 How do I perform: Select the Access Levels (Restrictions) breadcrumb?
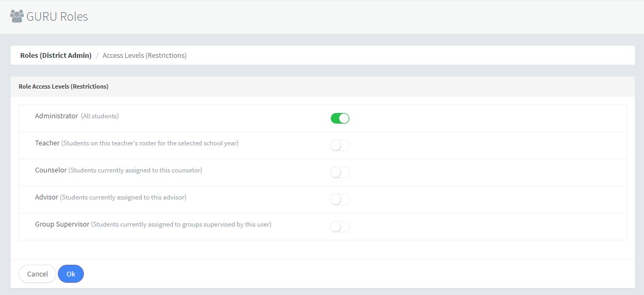[144, 55]
